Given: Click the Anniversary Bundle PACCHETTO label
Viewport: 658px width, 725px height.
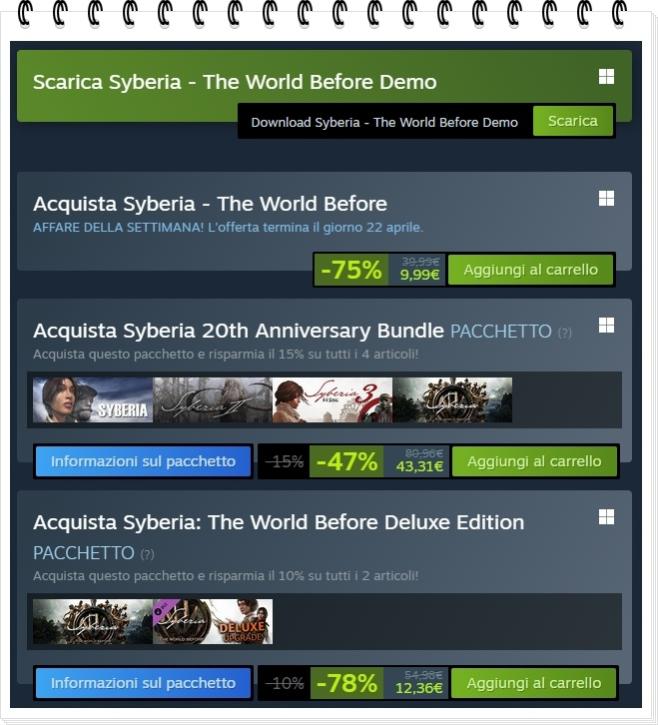Looking at the screenshot, I should click(x=501, y=332).
